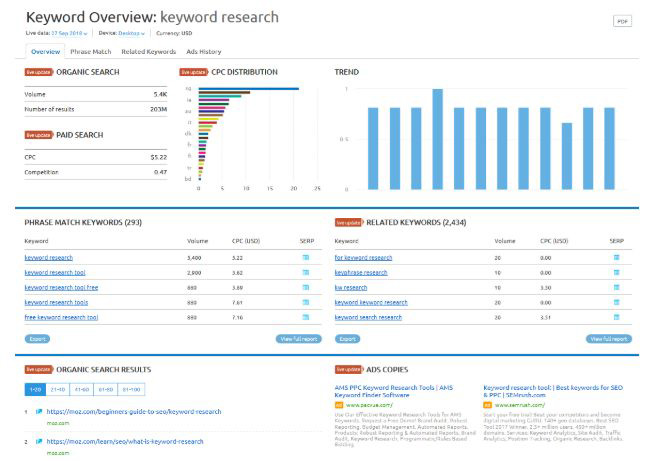The height and width of the screenshot is (461, 653).
Task: Open 'keyword research tool free' link
Action: point(61,288)
